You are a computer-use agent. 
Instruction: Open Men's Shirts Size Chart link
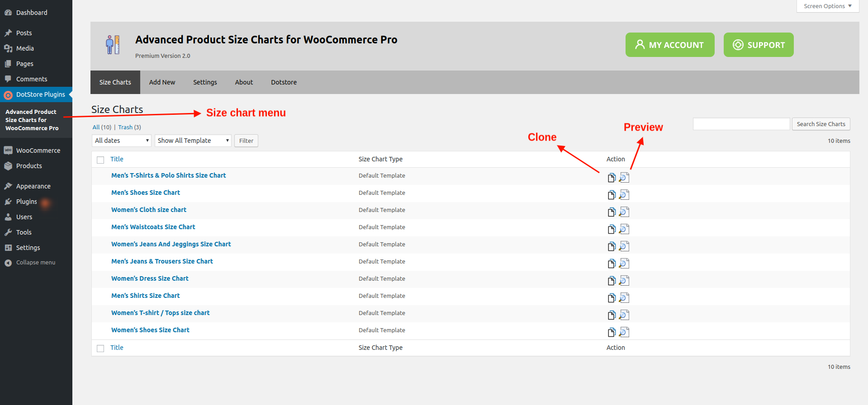(x=146, y=296)
